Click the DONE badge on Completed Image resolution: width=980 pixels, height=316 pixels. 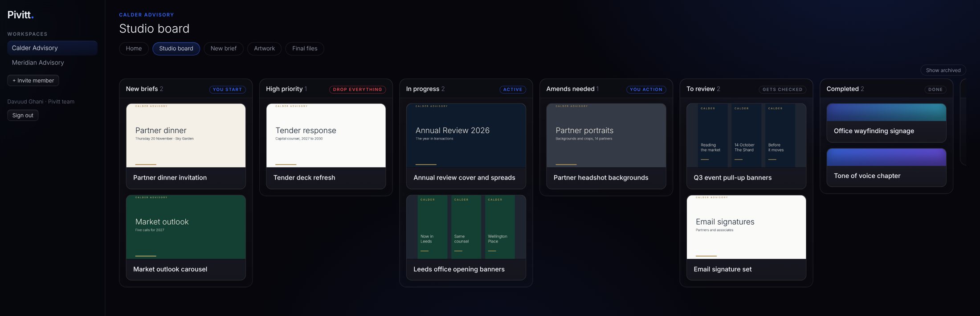[935, 90]
